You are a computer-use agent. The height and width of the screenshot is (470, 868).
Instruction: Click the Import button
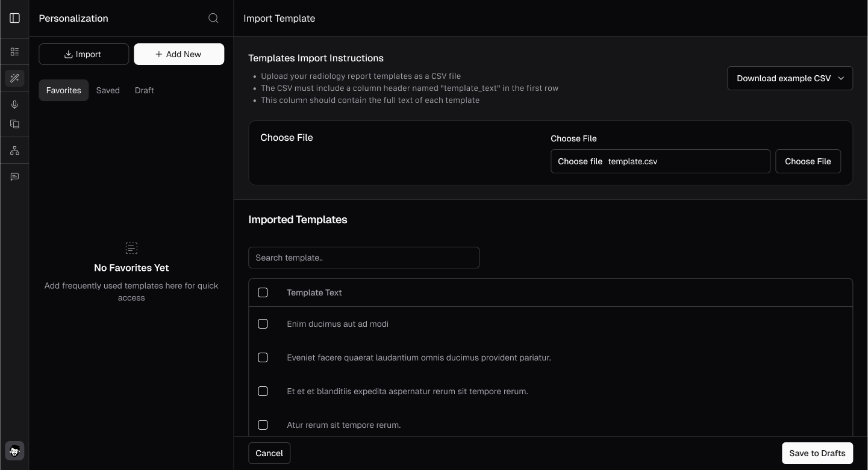click(x=84, y=54)
